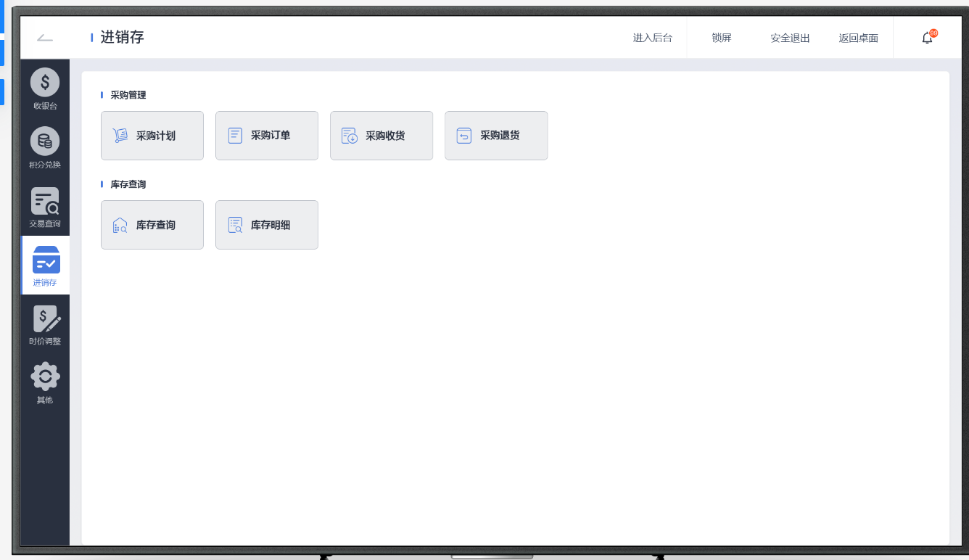Open the 采购收货 button
This screenshot has width=969, height=560.
[382, 136]
